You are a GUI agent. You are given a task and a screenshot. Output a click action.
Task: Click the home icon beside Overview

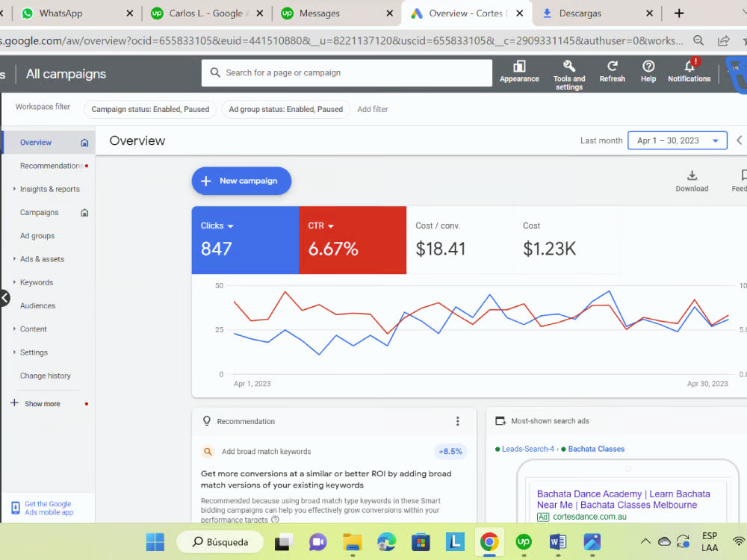[x=84, y=143]
